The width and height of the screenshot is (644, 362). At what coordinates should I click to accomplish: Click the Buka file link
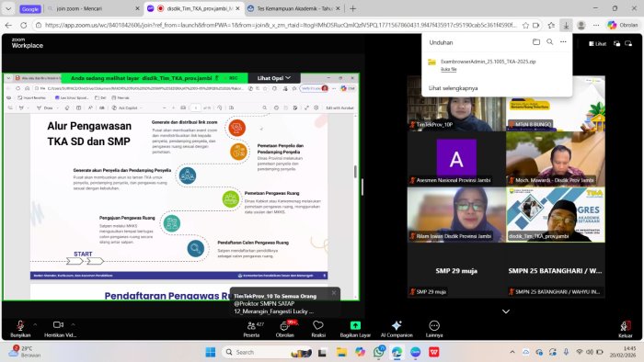(x=449, y=69)
